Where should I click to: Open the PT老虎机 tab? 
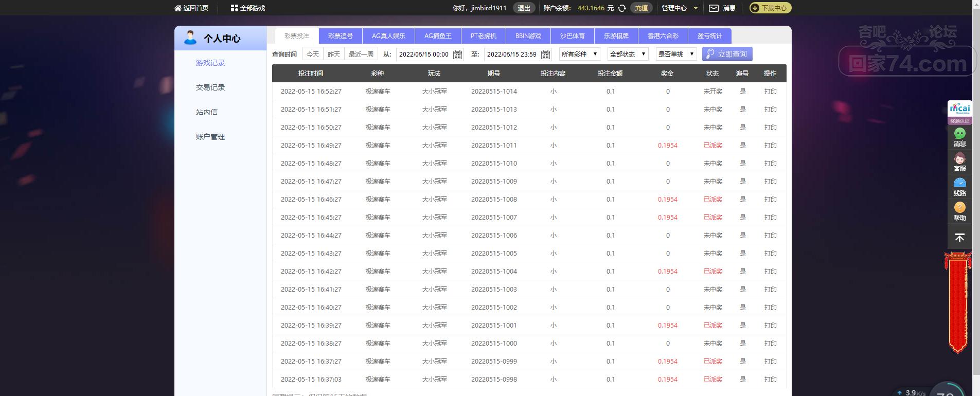pos(484,36)
